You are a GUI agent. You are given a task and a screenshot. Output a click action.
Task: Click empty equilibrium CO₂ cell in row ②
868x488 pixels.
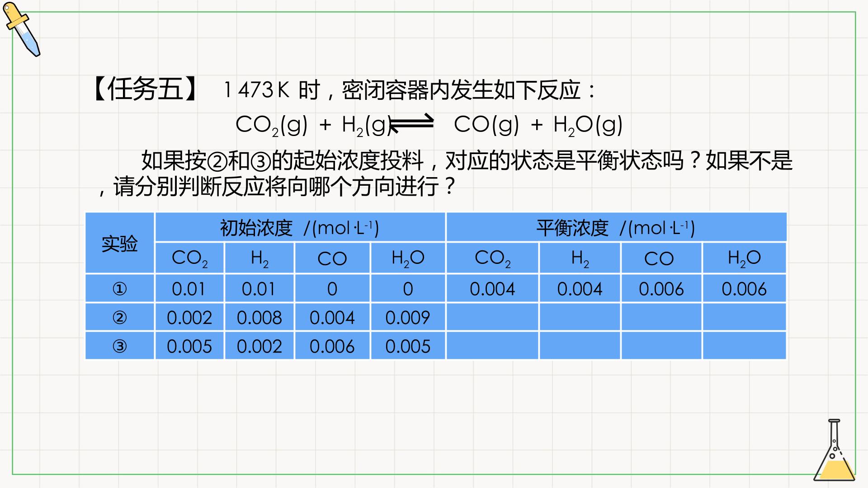click(492, 317)
